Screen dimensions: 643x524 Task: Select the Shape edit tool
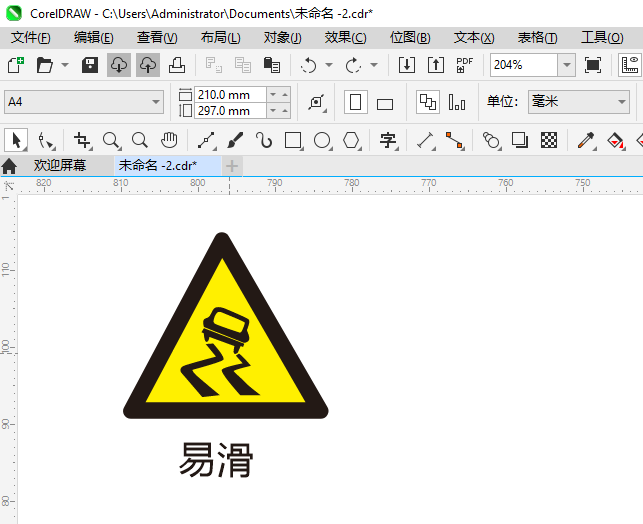(45, 141)
